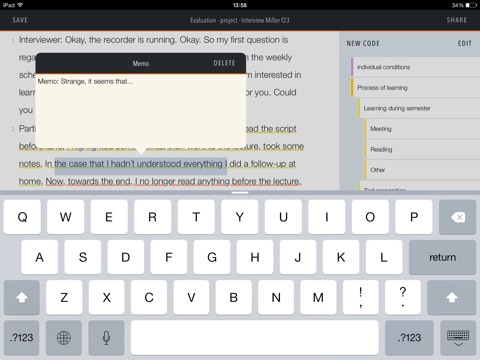Select Learning during semester code
The height and width of the screenshot is (360, 480).
(x=419, y=108)
